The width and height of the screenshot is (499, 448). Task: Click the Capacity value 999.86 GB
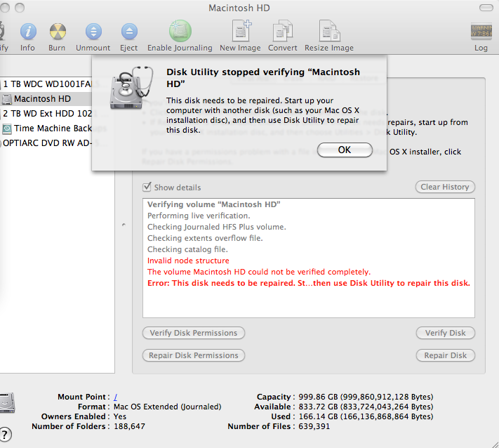point(366,397)
